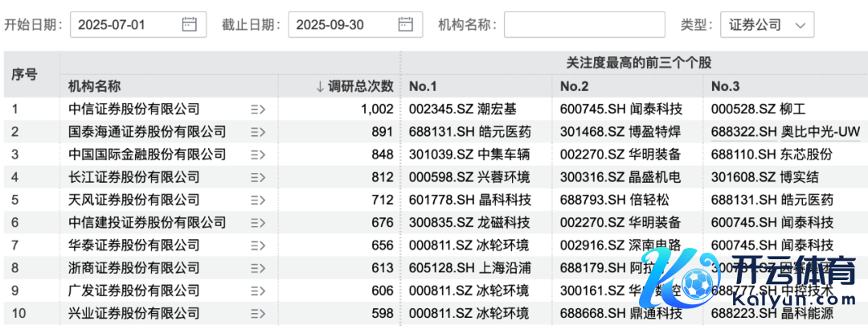The width and height of the screenshot is (868, 326).
Task: Focus the 机构名称 search input box
Action: 584,25
